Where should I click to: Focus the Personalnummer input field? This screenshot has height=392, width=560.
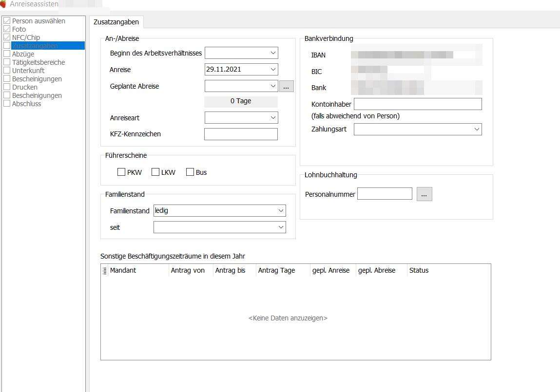tap(385, 194)
